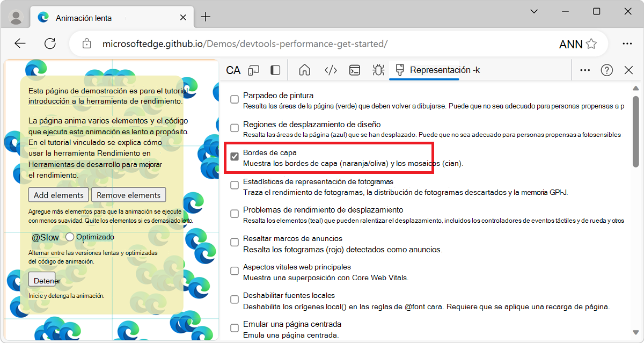Open DevTools help icon
This screenshot has height=343, width=644.
tap(607, 70)
